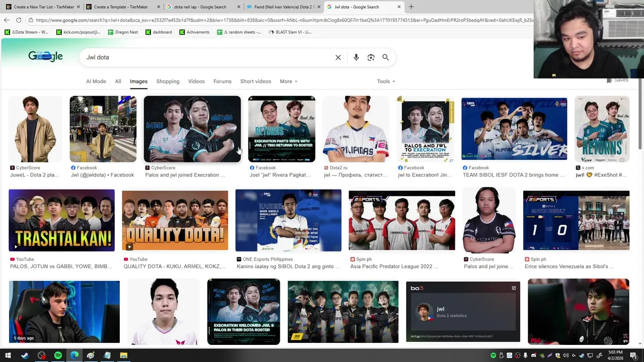Screen dimensions: 644x362
Task: Open a new browser tab with plus
Action: click(411, 7)
